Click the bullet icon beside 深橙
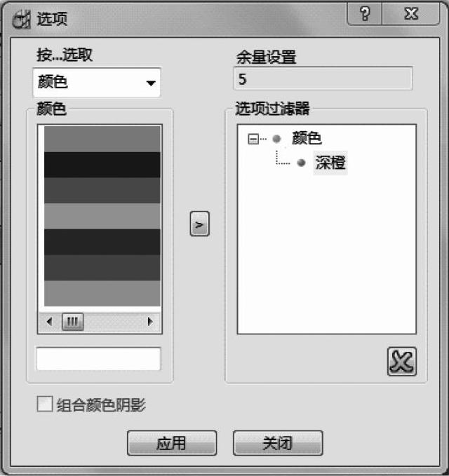 [x=301, y=163]
